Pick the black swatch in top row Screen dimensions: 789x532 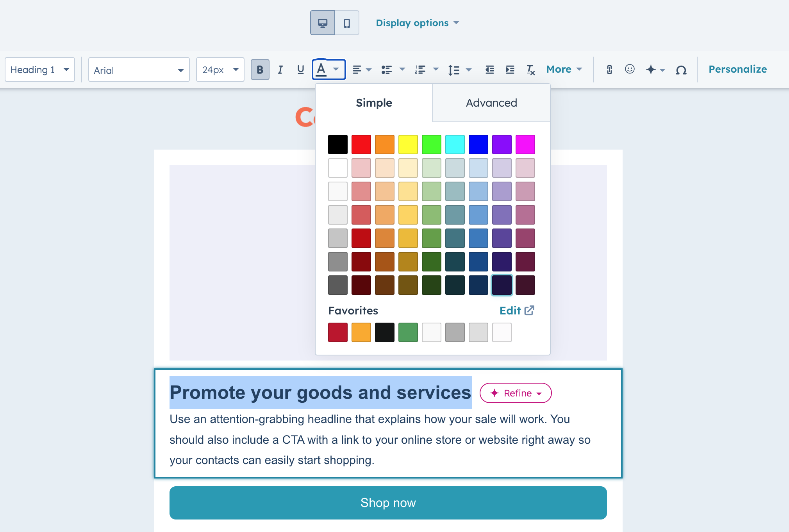(x=338, y=145)
